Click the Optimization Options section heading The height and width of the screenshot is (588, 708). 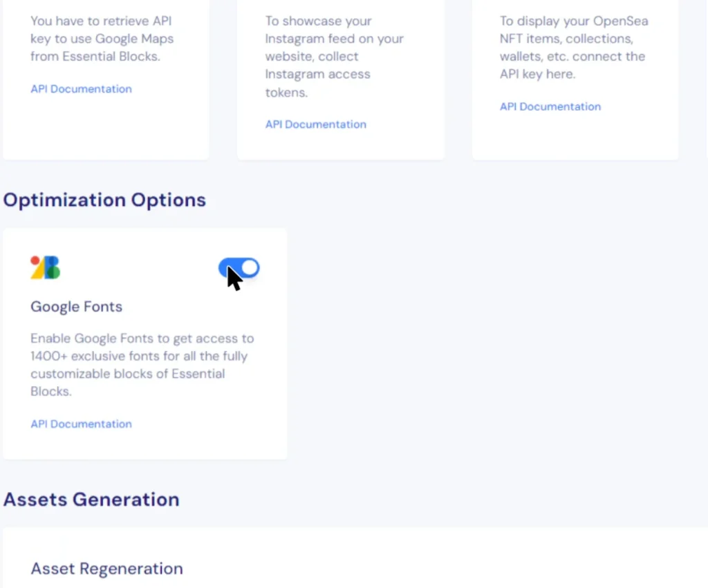pyautogui.click(x=104, y=200)
